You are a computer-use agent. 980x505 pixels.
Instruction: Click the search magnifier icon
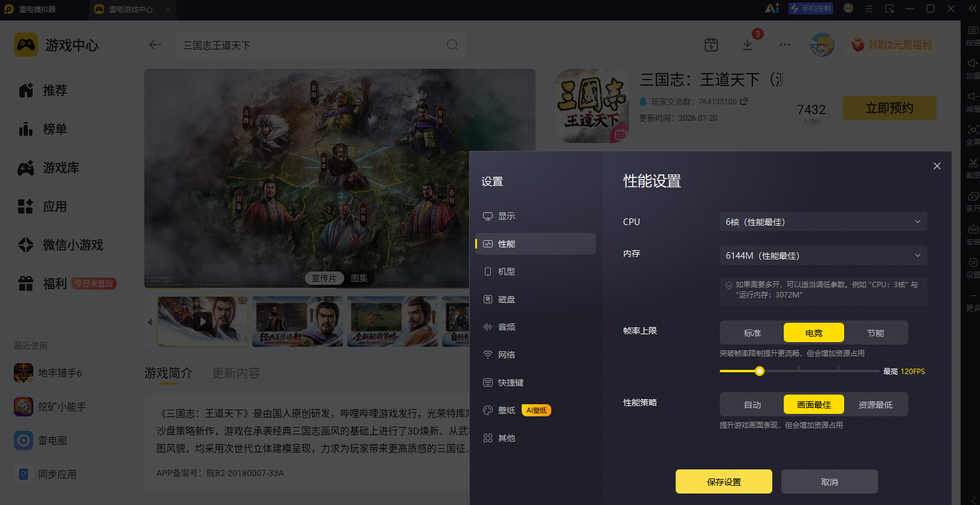[452, 45]
